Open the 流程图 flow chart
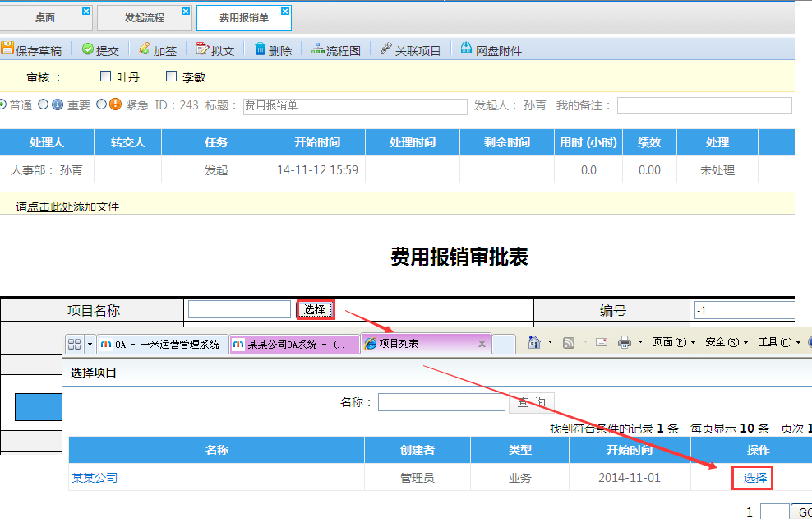The image size is (812, 519). pos(335,50)
